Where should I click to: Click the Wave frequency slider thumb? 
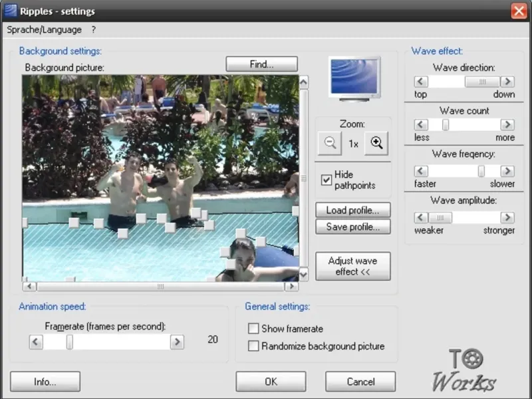(481, 171)
